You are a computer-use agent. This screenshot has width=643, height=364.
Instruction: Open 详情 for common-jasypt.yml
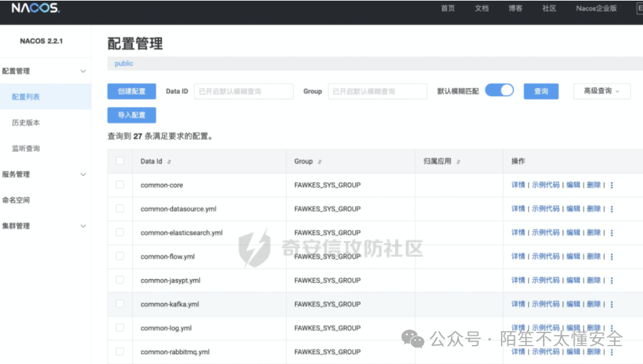518,280
